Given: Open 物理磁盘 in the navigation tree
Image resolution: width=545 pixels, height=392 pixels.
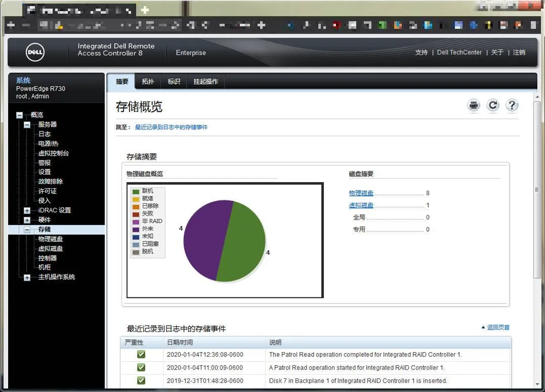Looking at the screenshot, I should [51, 239].
